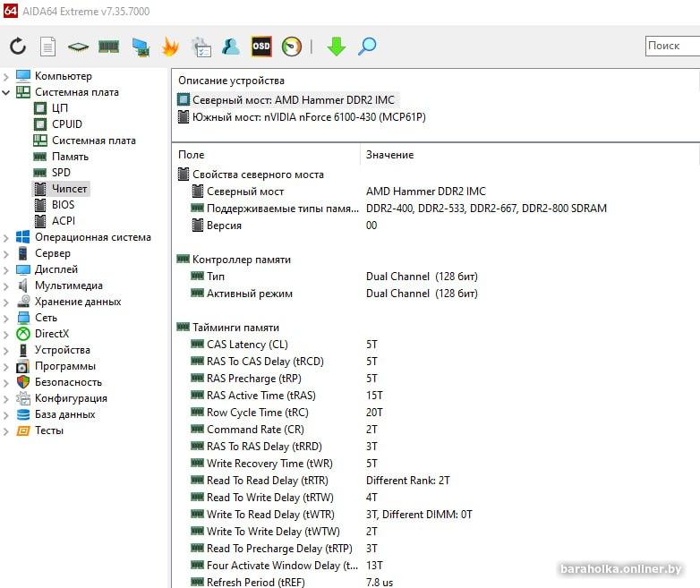
Task: Open Память in the tree
Action: click(x=70, y=157)
